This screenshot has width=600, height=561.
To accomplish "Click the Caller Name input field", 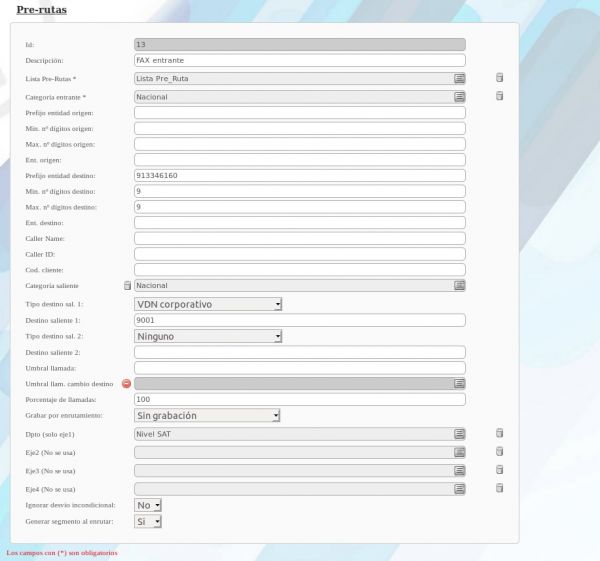I will point(300,238).
